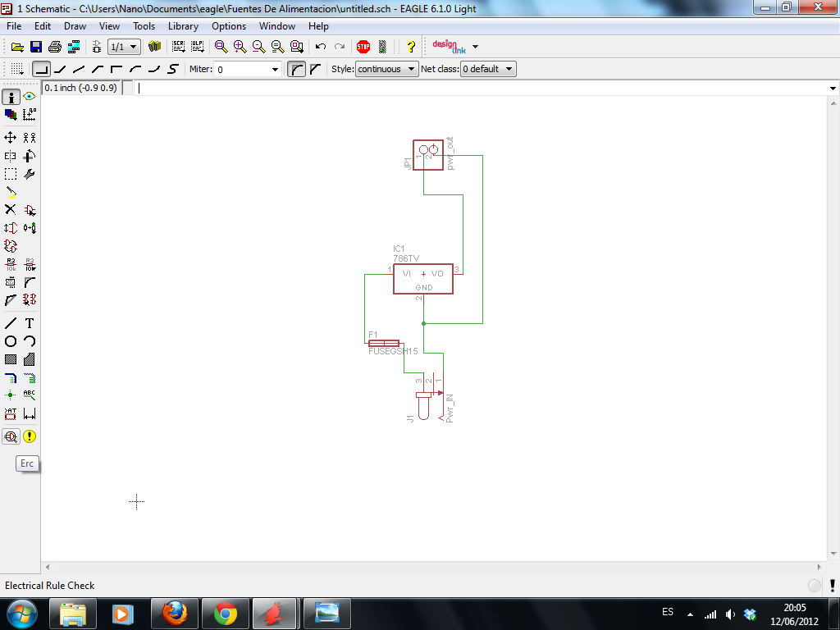The image size is (840, 630).
Task: Open the Tools menu
Action: tap(144, 26)
